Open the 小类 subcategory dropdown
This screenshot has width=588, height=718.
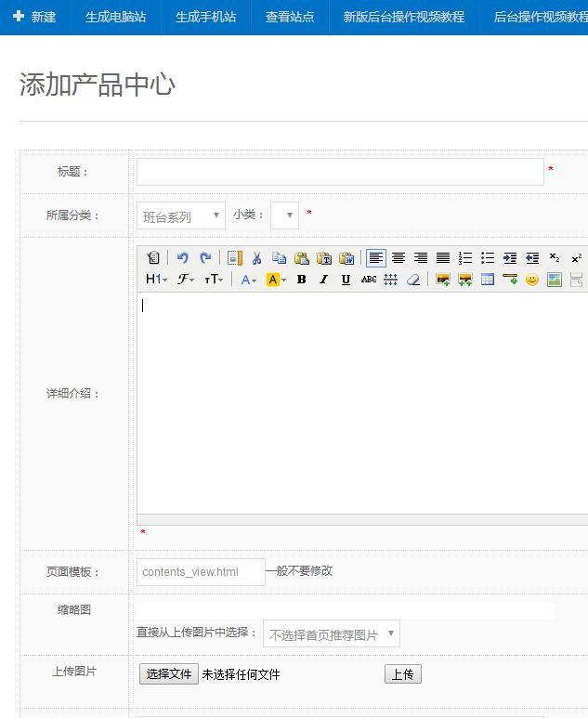point(284,215)
